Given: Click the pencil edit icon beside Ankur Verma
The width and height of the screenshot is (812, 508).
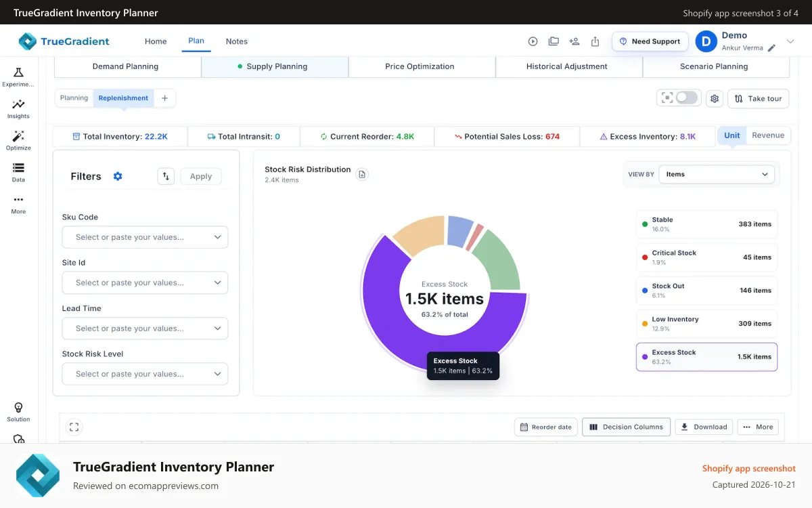Looking at the screenshot, I should click(x=772, y=48).
